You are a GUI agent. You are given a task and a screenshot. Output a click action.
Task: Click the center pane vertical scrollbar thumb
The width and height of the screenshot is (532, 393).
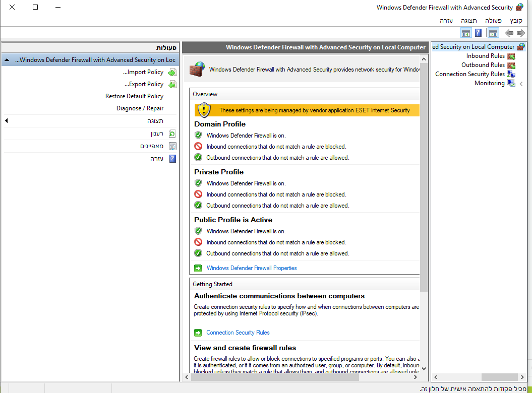click(x=424, y=177)
